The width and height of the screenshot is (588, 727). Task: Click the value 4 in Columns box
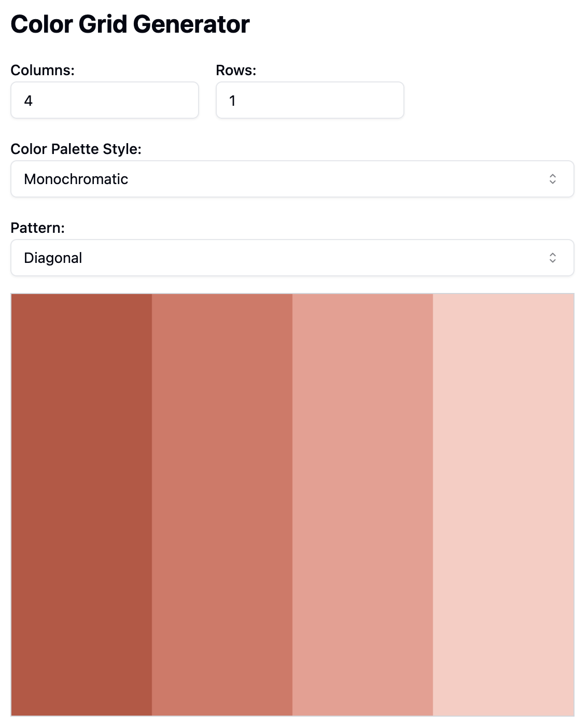click(29, 101)
